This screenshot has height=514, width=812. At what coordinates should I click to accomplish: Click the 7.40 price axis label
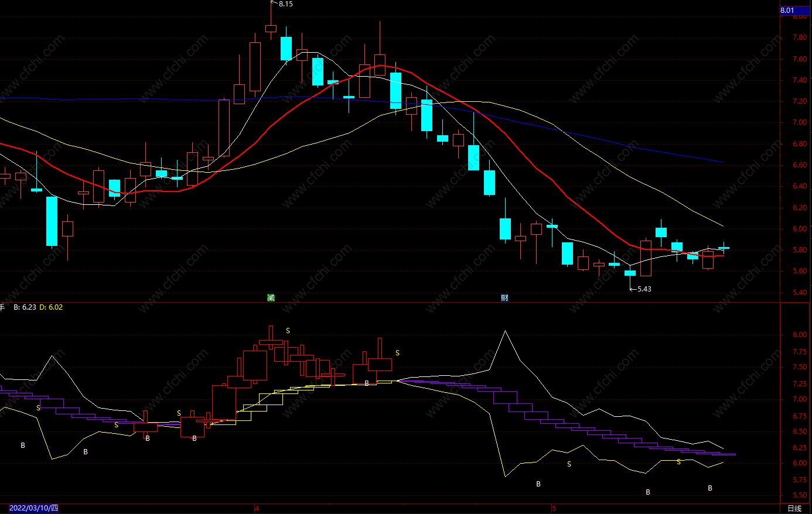pos(800,80)
